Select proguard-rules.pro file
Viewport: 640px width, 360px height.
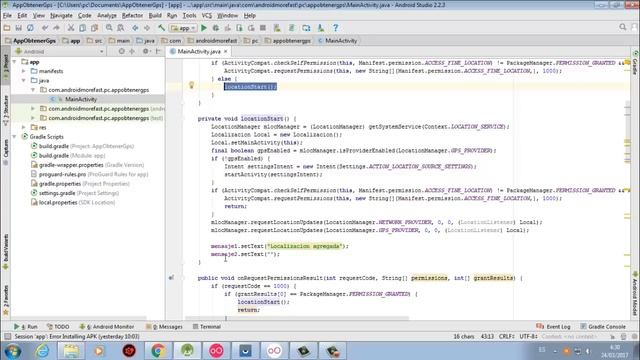click(89, 174)
